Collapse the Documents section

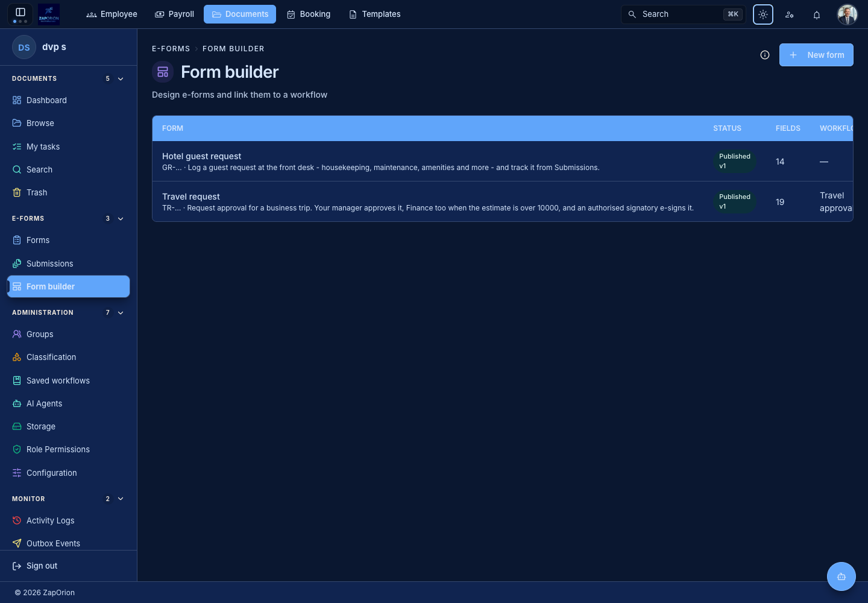(121, 79)
